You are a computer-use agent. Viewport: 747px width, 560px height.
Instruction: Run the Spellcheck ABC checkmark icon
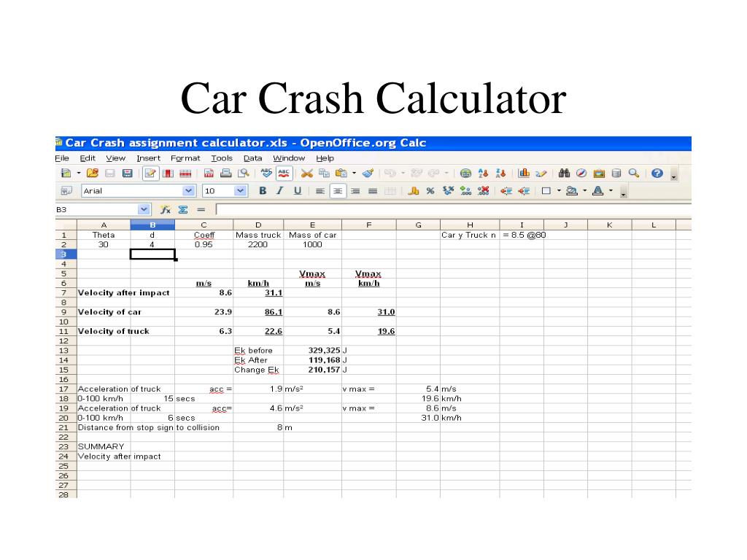266,174
